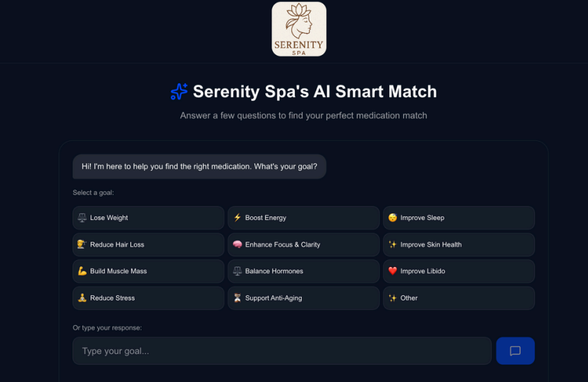Select the Improve Skin Health goal
This screenshot has width=588, height=382.
[458, 245]
